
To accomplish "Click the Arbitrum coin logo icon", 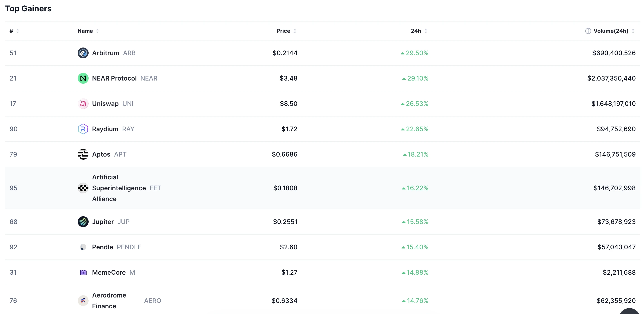I will 83,53.
